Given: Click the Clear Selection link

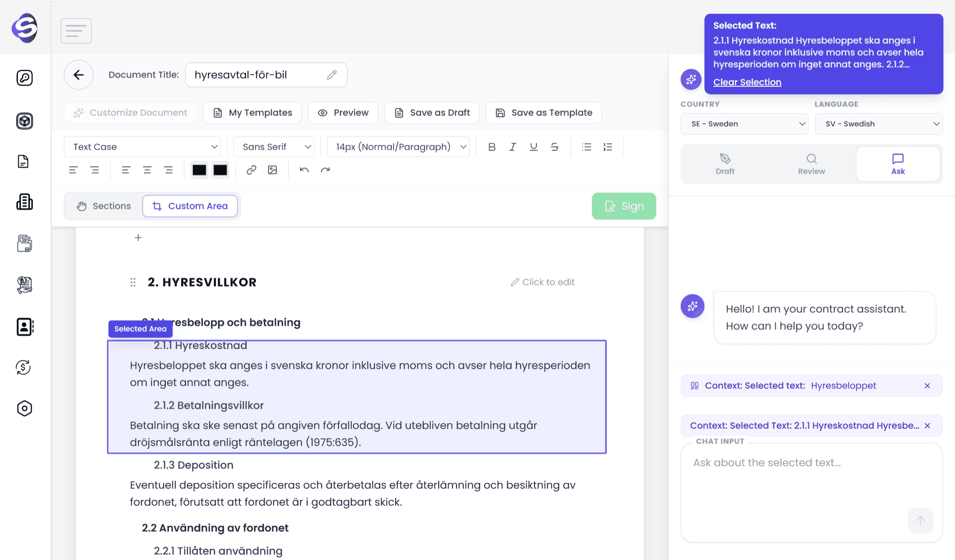Looking at the screenshot, I should (x=747, y=82).
